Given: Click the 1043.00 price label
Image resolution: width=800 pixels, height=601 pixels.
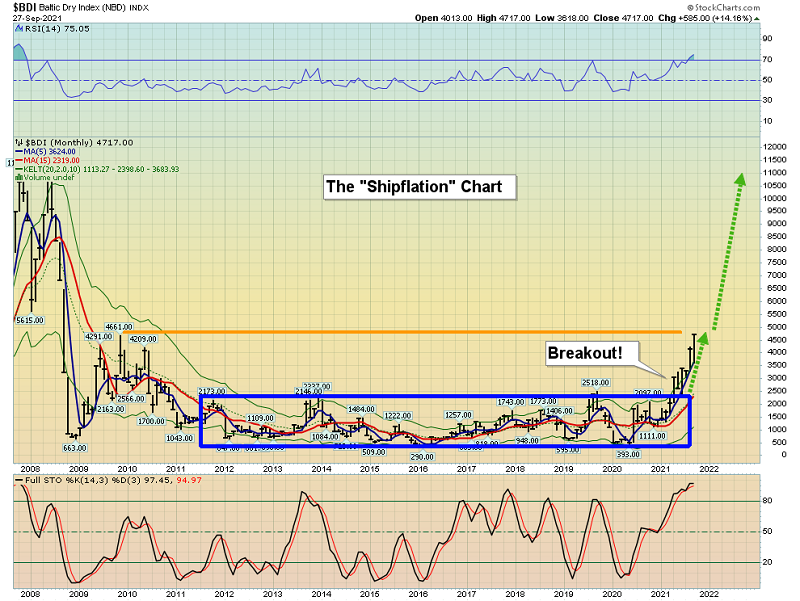Looking at the screenshot, I should tap(180, 438).
